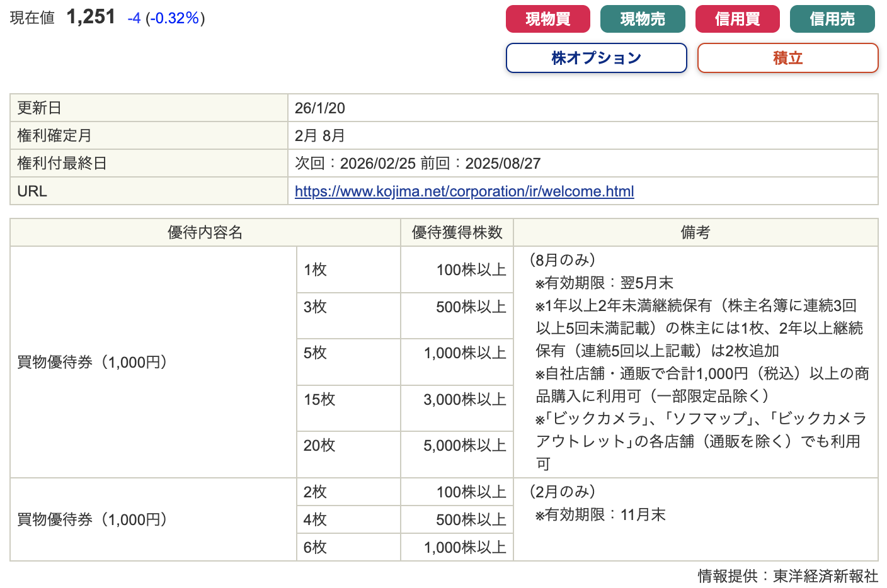Click the 優待獲得株数 column header
The width and height of the screenshot is (887, 588).
coord(457,232)
